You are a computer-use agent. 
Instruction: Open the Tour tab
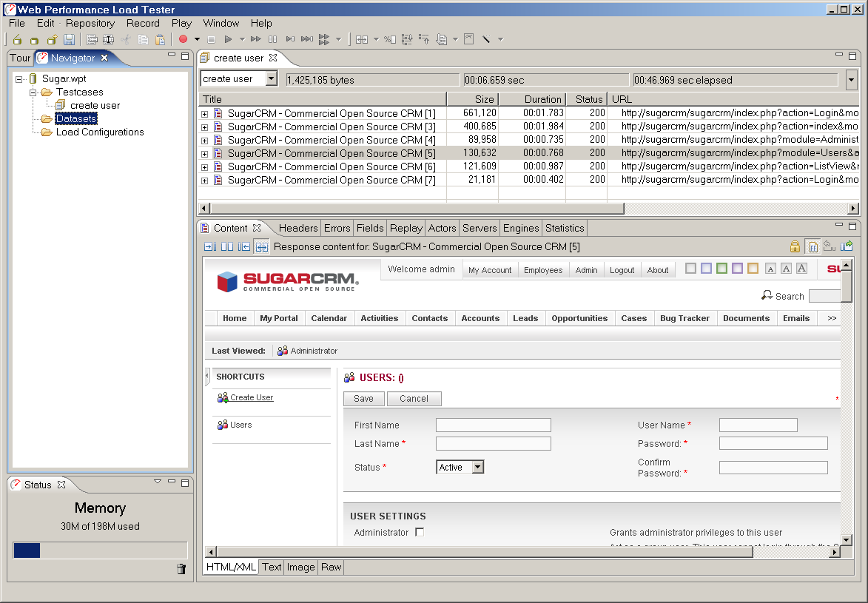point(21,58)
